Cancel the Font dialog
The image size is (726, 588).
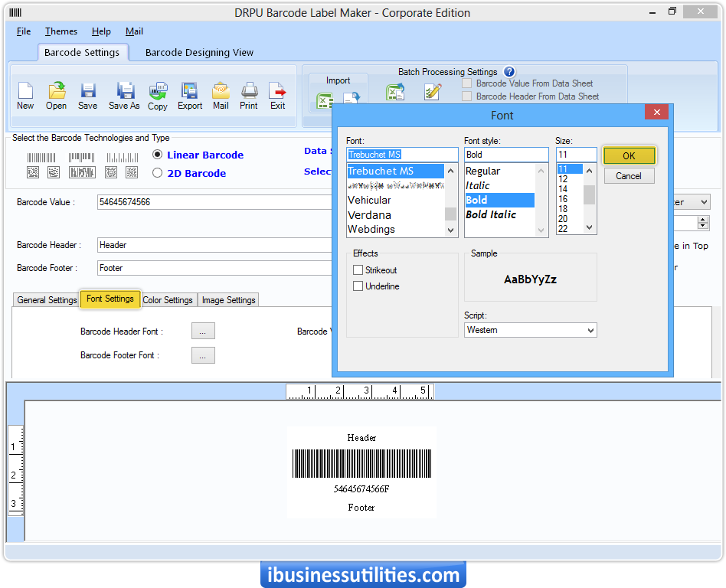tap(629, 176)
